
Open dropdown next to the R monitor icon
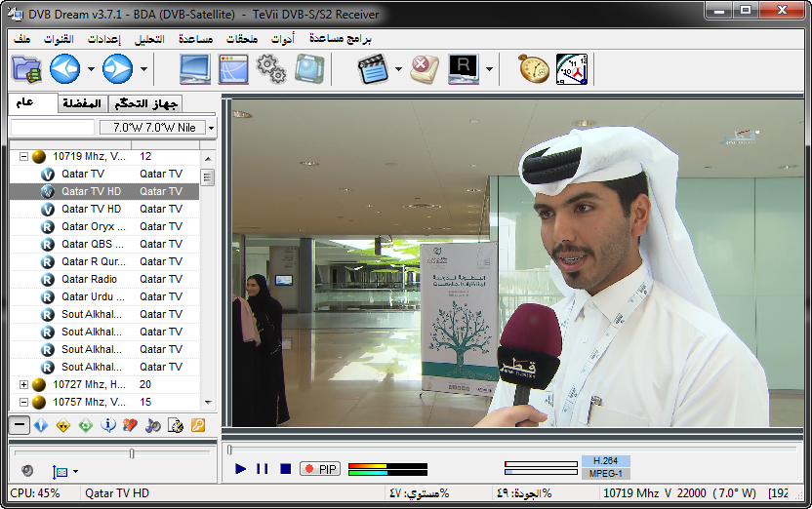point(489,69)
